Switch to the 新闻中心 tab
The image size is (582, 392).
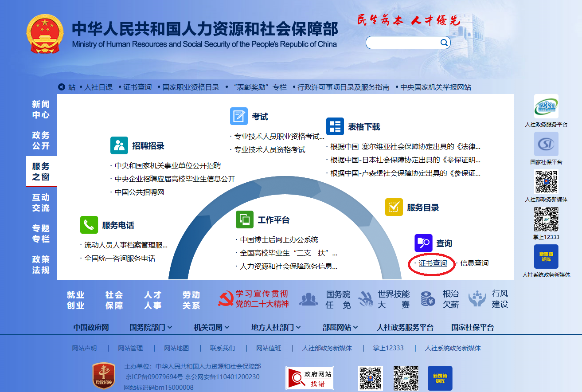point(41,110)
